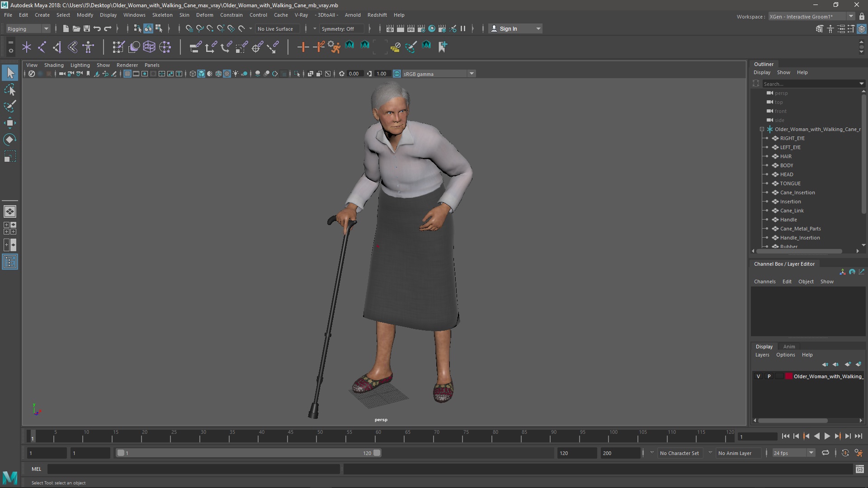Click the Undo arrow icon
Screen dimensions: 868x488
97,28
